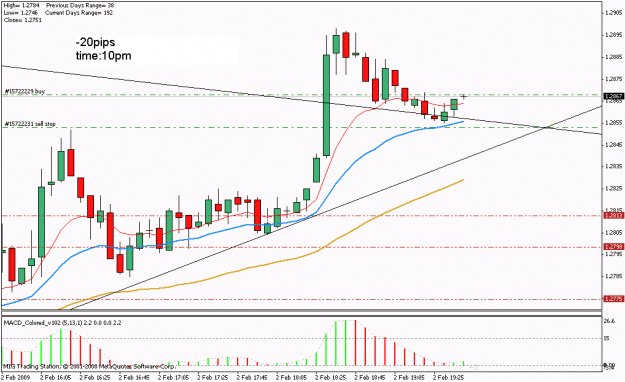Click the 1.2885 price axis label
The width and height of the screenshot is (625, 382).
[614, 57]
